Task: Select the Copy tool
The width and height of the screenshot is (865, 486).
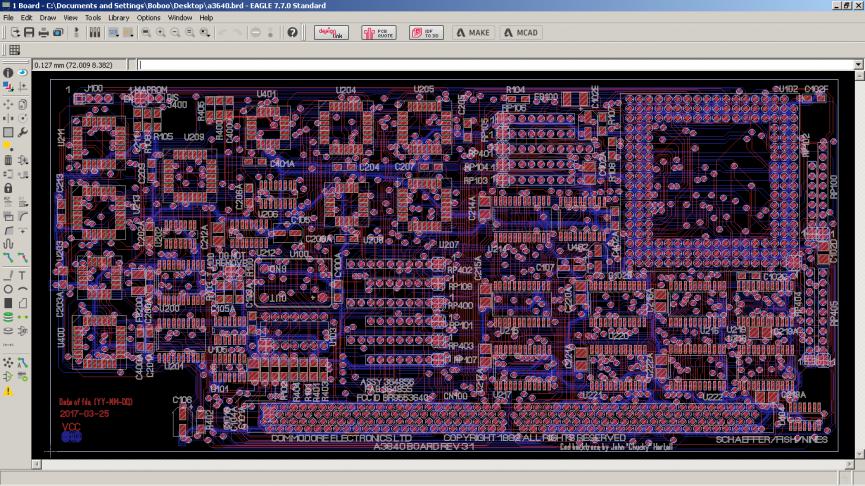Action: coord(22,104)
